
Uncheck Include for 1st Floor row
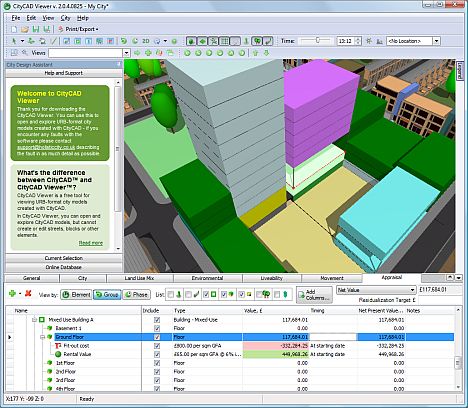(157, 363)
